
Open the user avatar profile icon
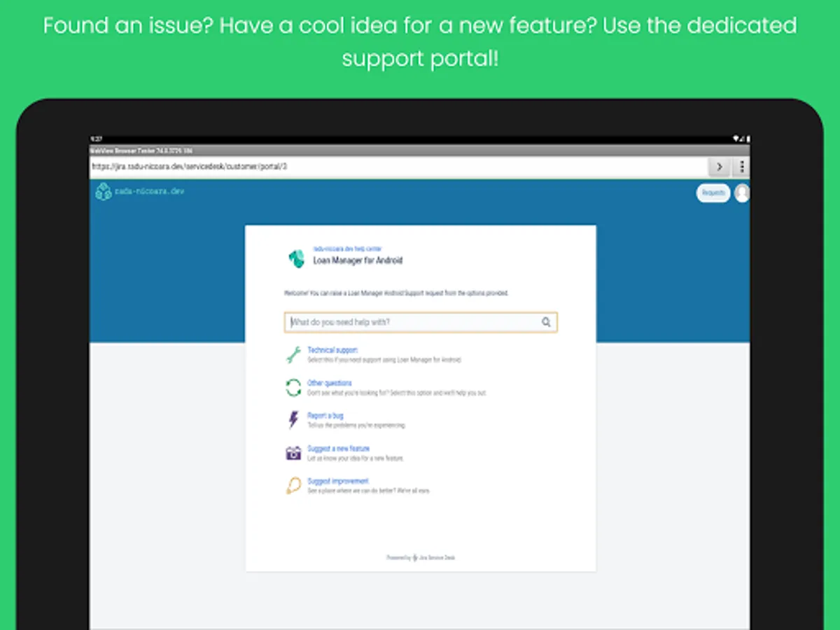[x=742, y=193]
